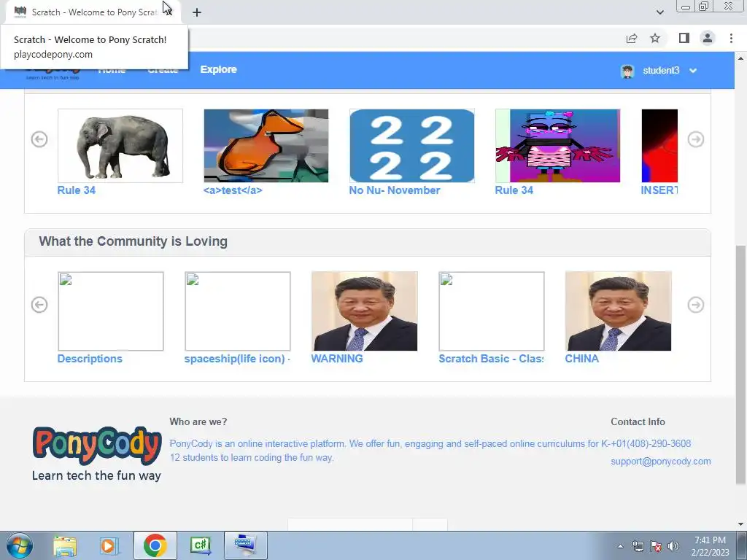This screenshot has height=560, width=747.
Task: Open the Action Center flag icon
Action: (x=656, y=546)
